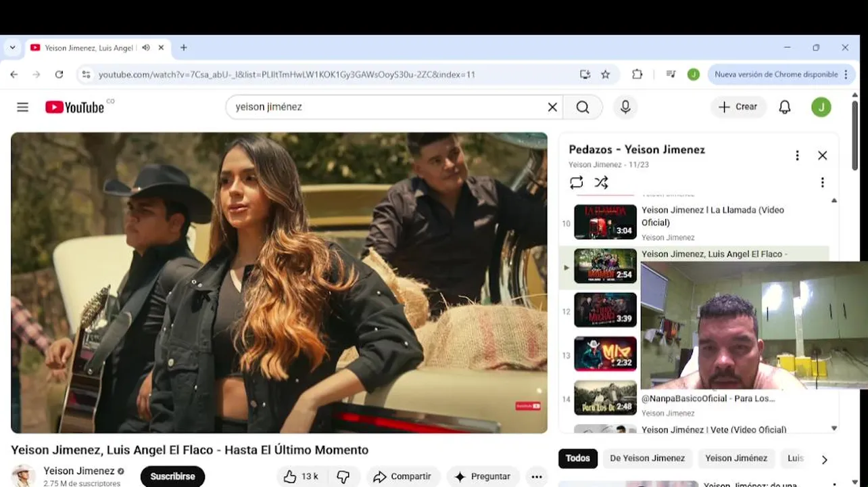Subscribe with the Suscribirse button
868x487 pixels.
172,477
